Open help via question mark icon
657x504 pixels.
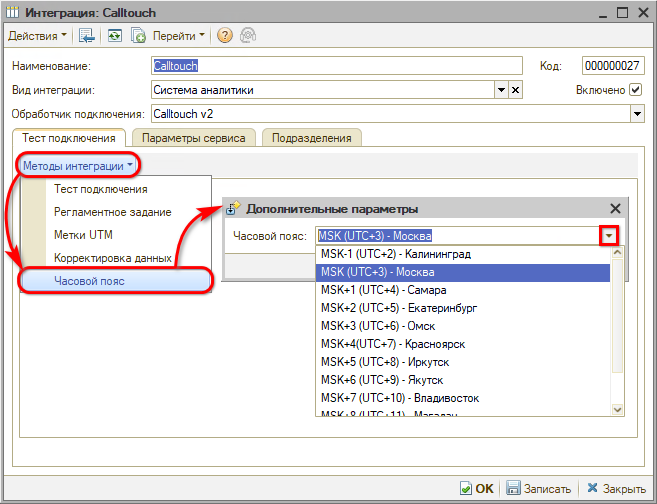point(225,36)
